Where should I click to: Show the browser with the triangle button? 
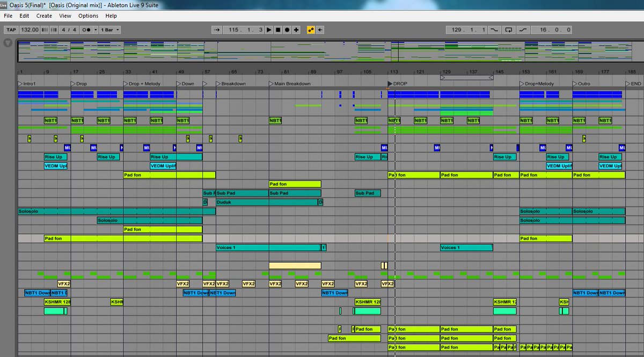[8, 43]
